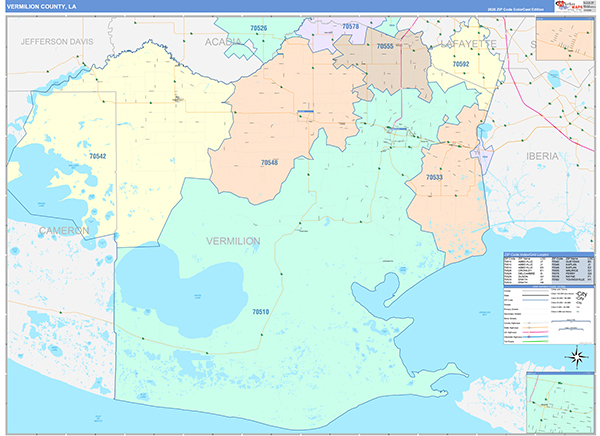Click the ZIP code 70510 label
Screen dimensions: 600x436
[260, 312]
